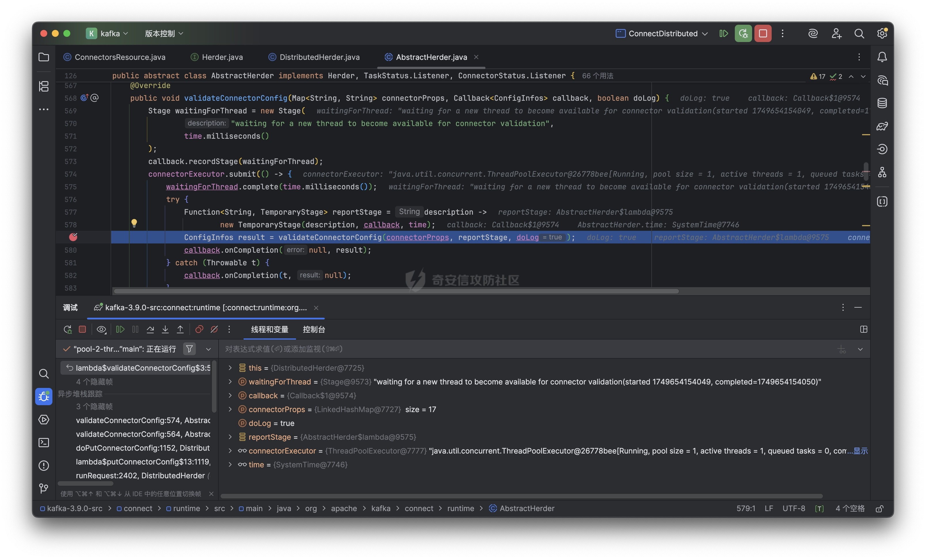Open the Database tool window
The width and height of the screenshot is (926, 560).
click(x=882, y=103)
